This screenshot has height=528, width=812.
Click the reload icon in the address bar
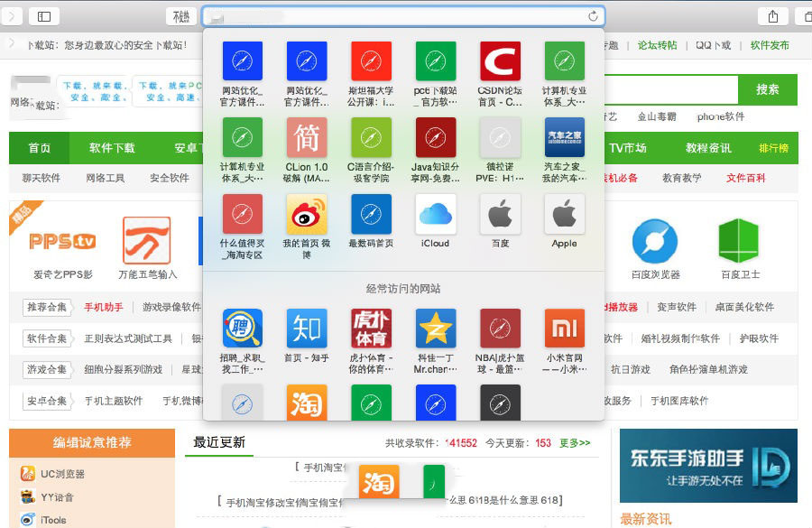(x=593, y=15)
